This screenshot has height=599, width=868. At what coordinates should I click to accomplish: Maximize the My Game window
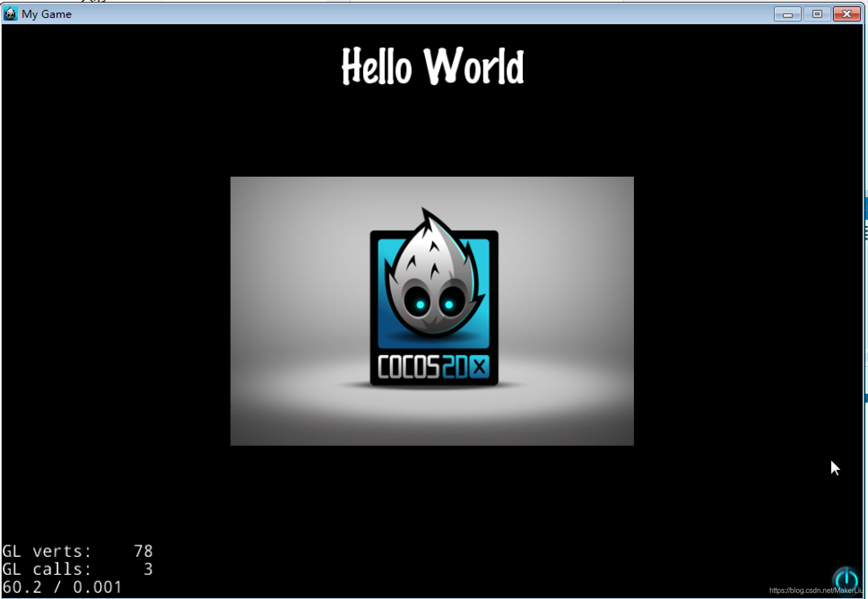tap(817, 14)
